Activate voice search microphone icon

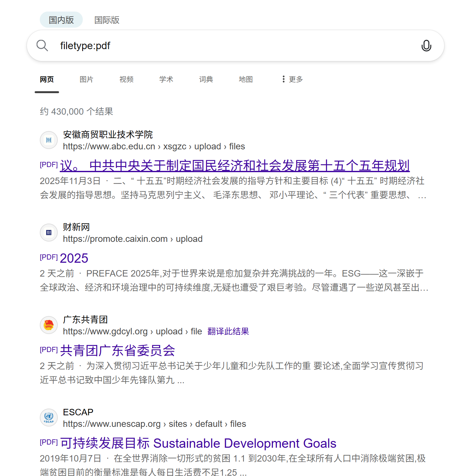(426, 46)
